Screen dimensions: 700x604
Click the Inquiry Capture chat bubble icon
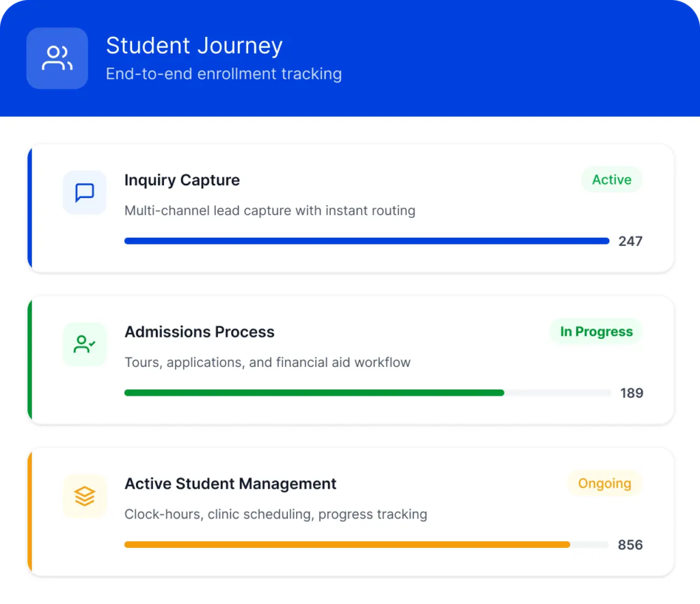85,193
